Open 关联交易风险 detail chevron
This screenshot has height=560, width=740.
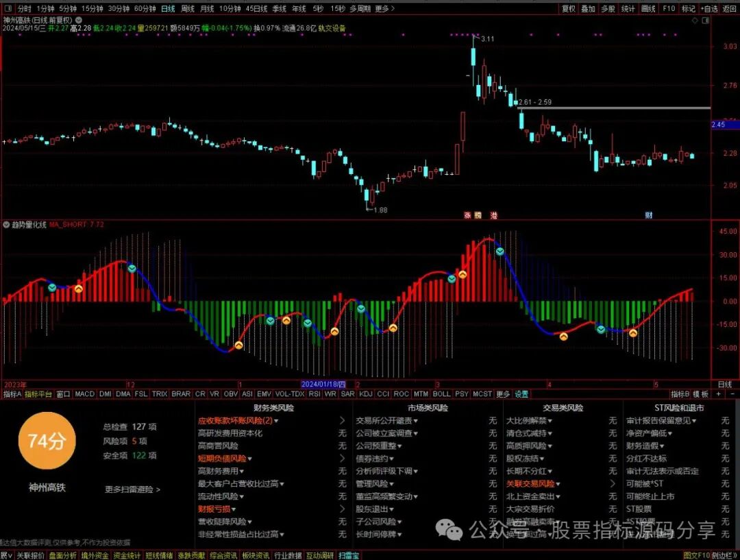[613, 483]
